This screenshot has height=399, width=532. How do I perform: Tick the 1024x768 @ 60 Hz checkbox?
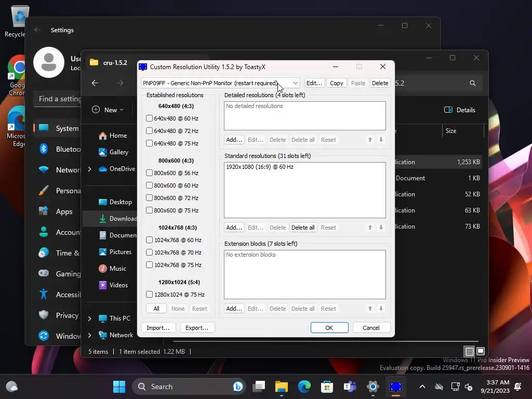click(x=149, y=240)
